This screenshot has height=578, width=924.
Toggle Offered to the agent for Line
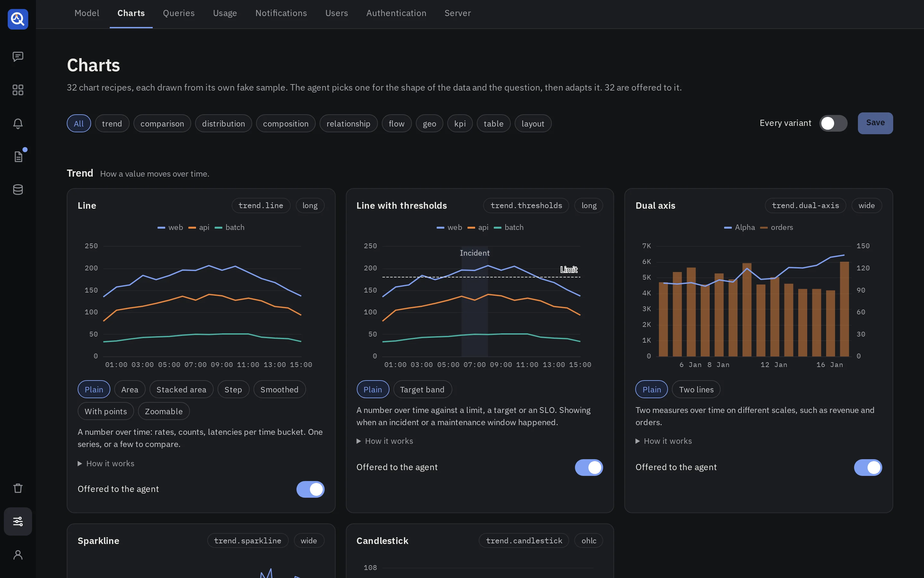pyautogui.click(x=311, y=489)
